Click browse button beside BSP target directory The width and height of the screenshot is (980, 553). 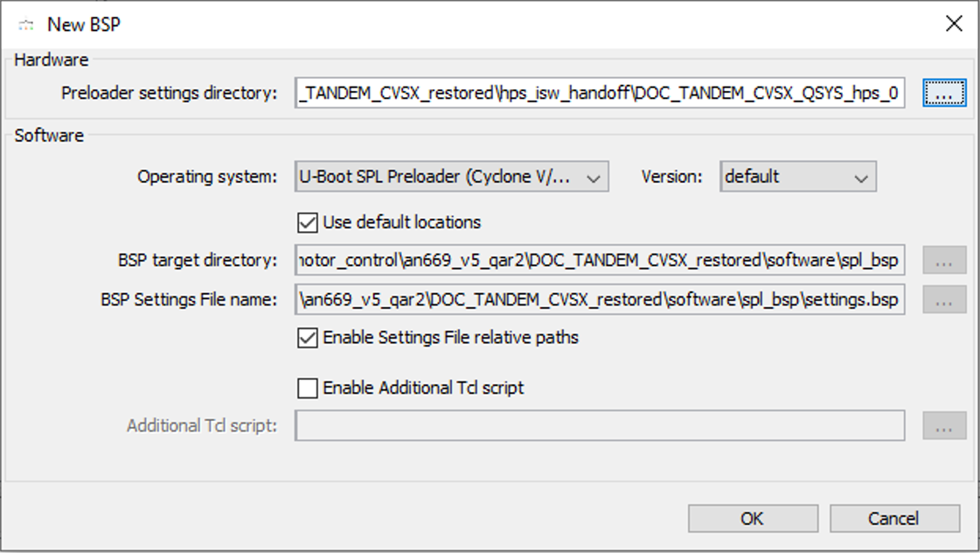pos(944,260)
